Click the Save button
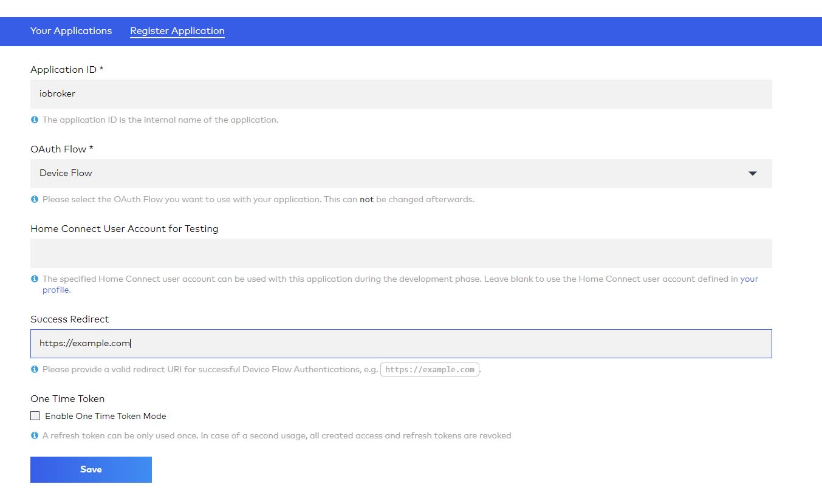 click(91, 469)
